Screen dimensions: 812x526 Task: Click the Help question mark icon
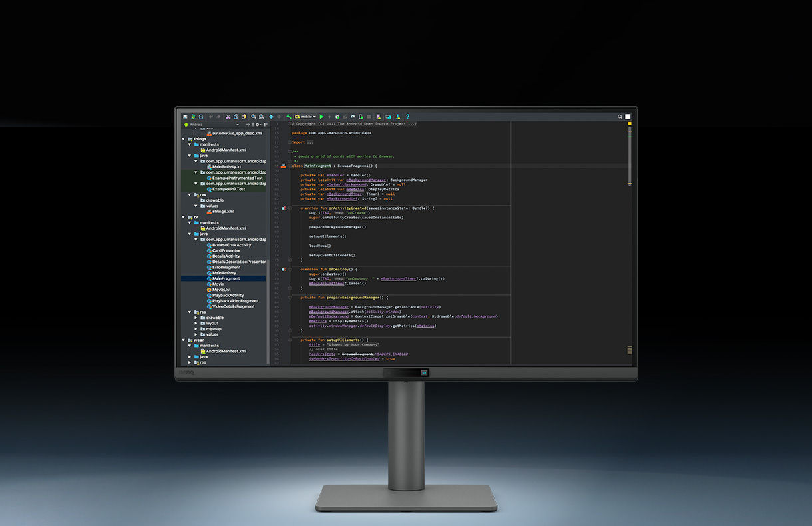pos(407,117)
